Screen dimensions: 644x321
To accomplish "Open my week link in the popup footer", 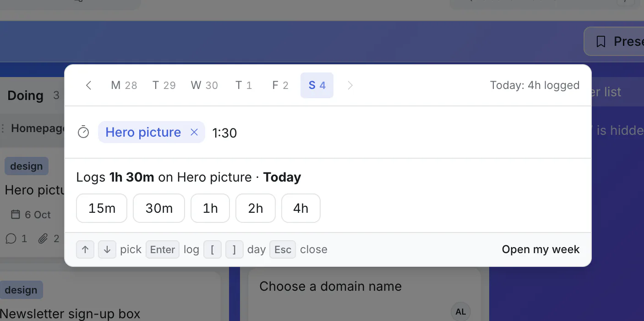I will coord(541,249).
